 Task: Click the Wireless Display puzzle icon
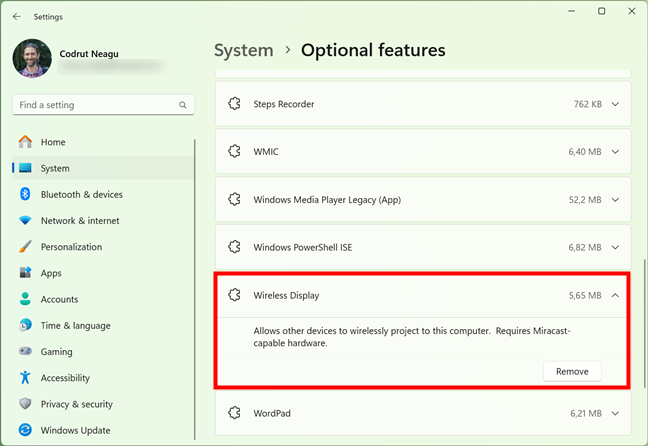click(234, 295)
